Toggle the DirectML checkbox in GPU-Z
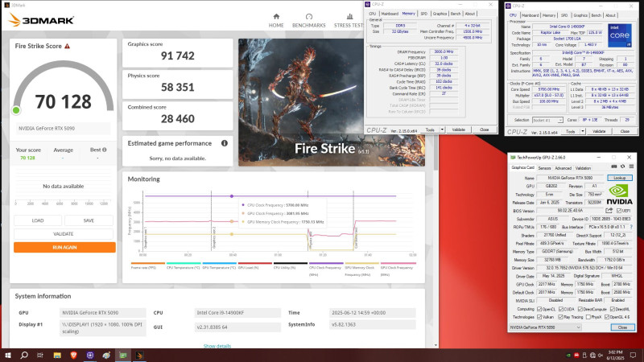 pyautogui.click(x=613, y=309)
